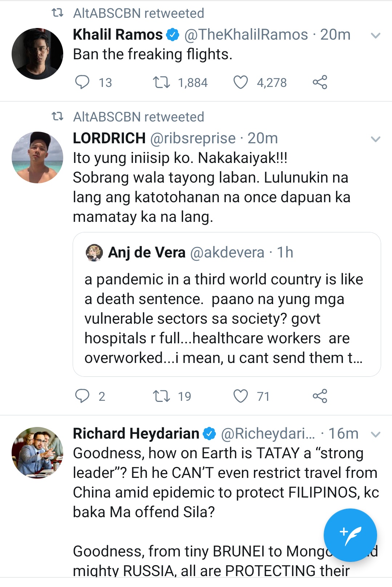Tap the Anj de Vera avatar in the quoted tweet

pyautogui.click(x=94, y=252)
